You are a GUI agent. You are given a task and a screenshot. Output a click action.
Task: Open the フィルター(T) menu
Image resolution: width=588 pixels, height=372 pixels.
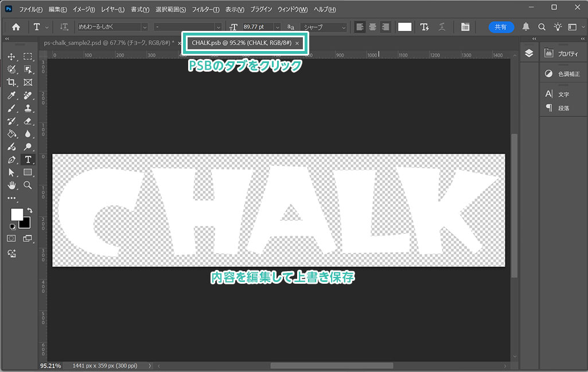coord(205,10)
